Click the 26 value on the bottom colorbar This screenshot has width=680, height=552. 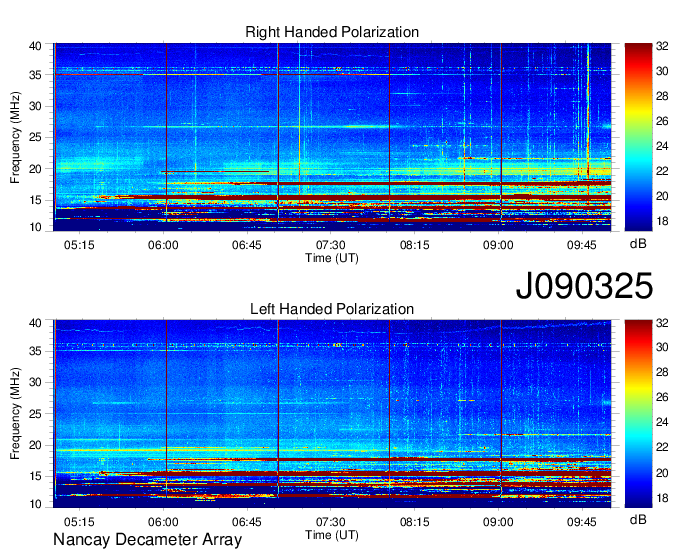point(662,397)
